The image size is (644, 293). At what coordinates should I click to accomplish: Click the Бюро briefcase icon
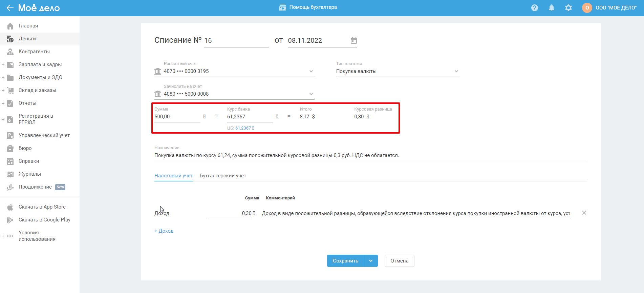[10, 148]
